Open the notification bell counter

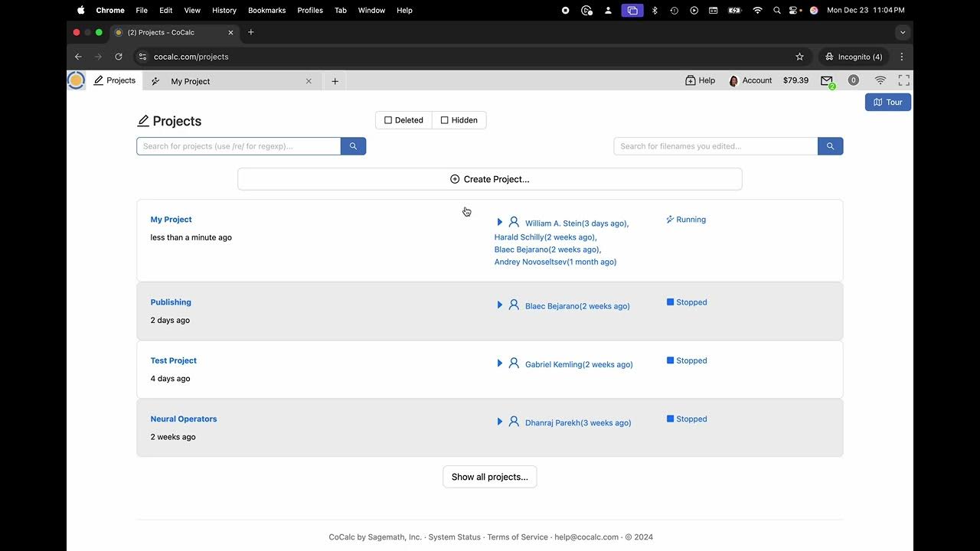point(853,80)
